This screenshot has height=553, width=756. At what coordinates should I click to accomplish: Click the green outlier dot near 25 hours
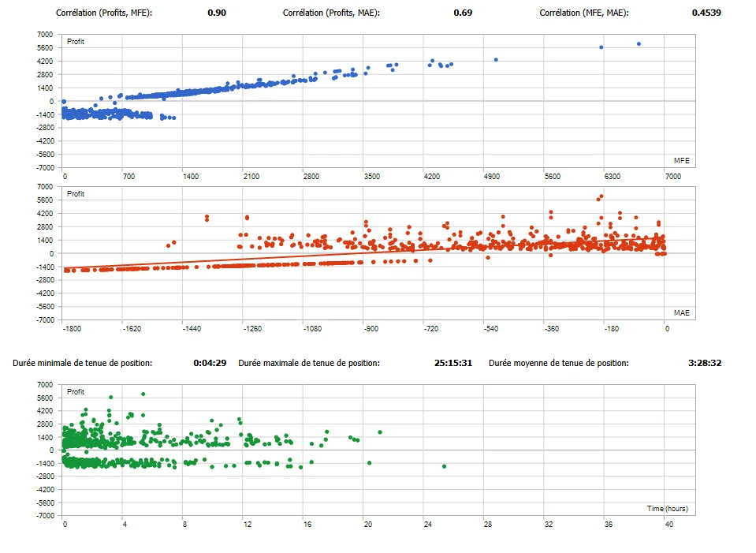[444, 465]
